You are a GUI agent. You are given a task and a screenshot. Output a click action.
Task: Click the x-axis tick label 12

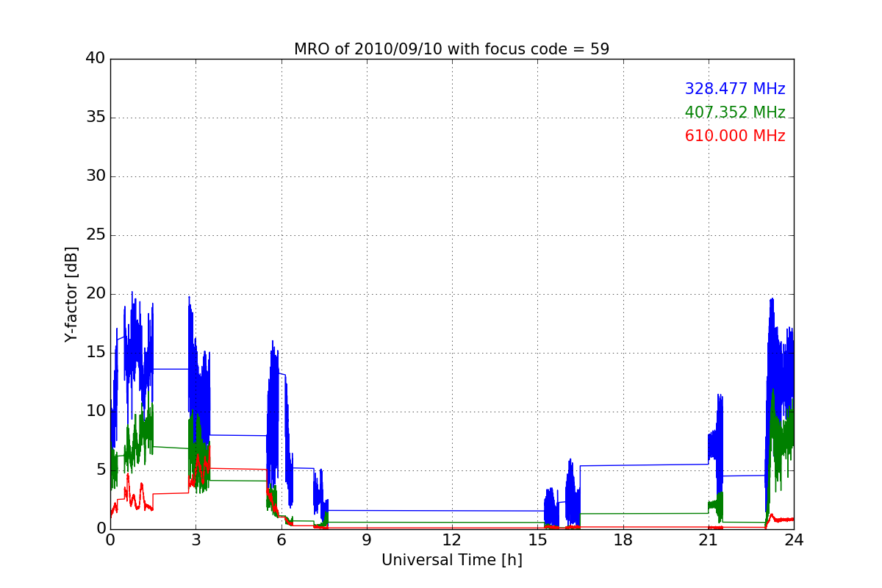coord(452,540)
